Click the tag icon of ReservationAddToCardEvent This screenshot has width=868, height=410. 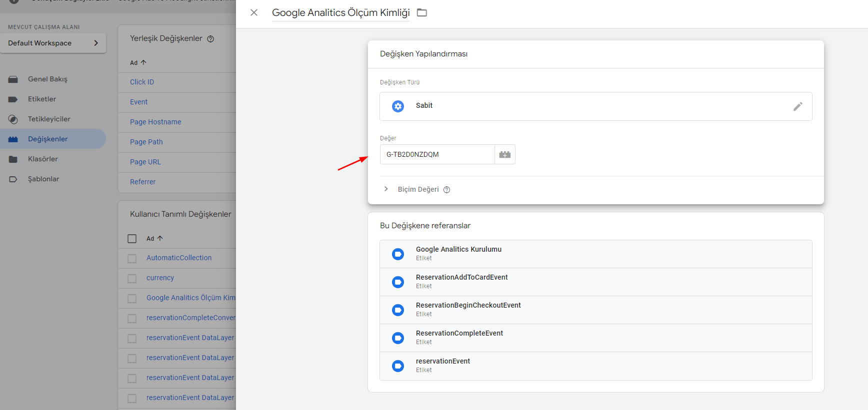click(398, 282)
